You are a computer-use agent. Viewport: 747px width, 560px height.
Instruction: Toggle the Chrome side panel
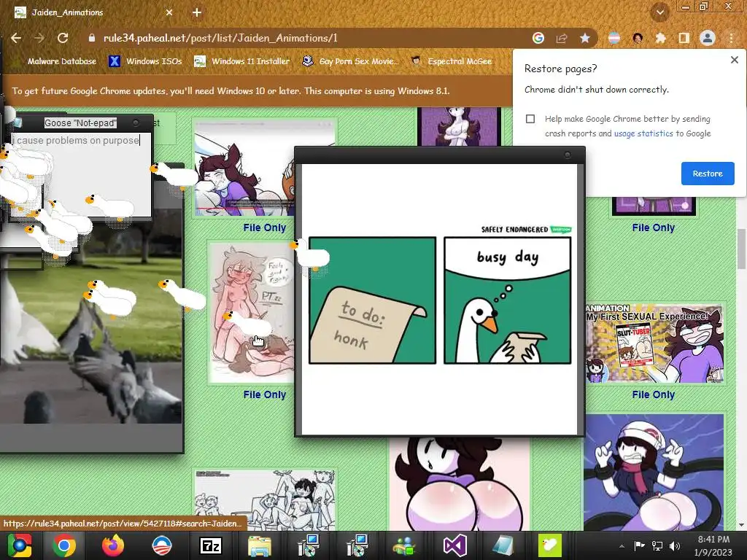(684, 38)
